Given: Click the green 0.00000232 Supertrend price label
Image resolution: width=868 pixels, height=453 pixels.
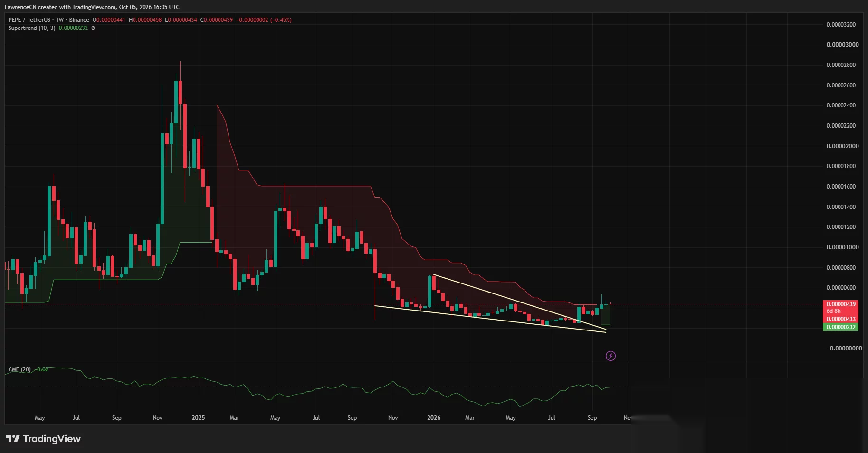Looking at the screenshot, I should pos(841,327).
